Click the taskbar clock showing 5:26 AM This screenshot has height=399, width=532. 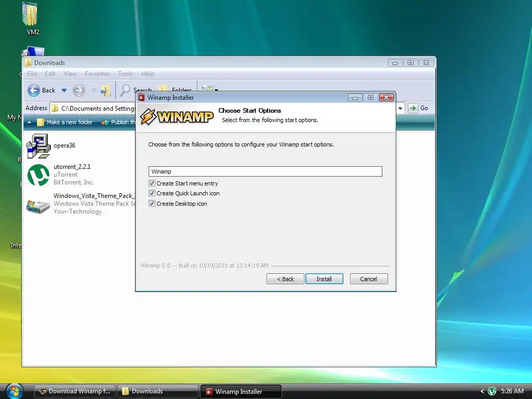512,391
